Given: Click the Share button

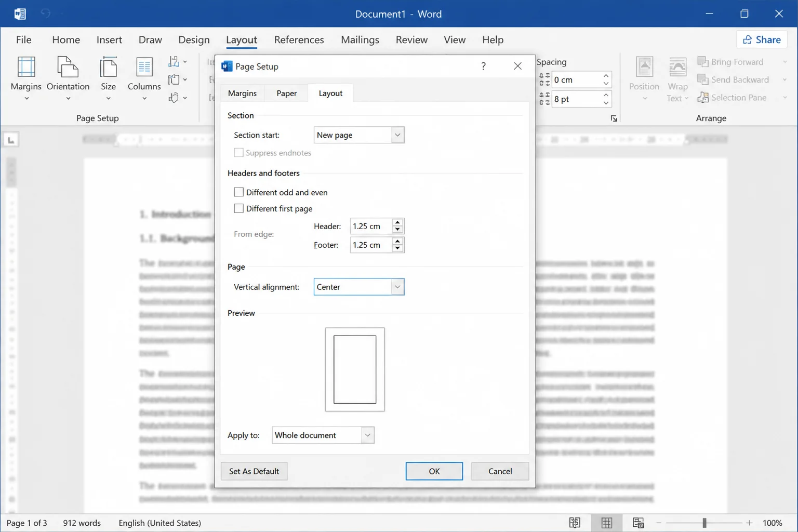Looking at the screenshot, I should click(762, 39).
